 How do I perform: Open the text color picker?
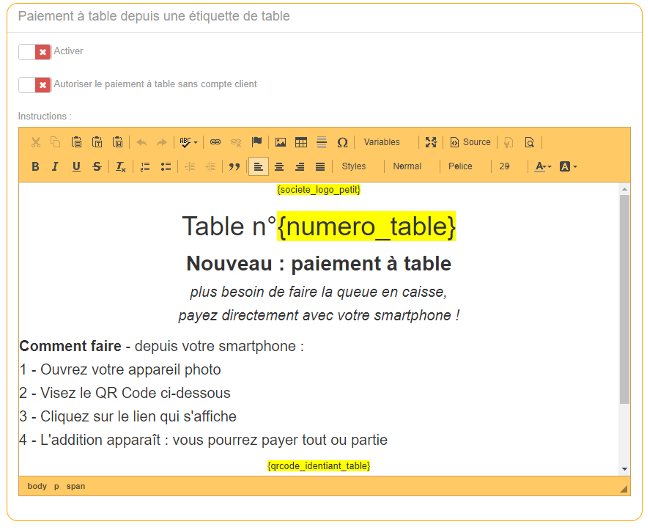(542, 166)
